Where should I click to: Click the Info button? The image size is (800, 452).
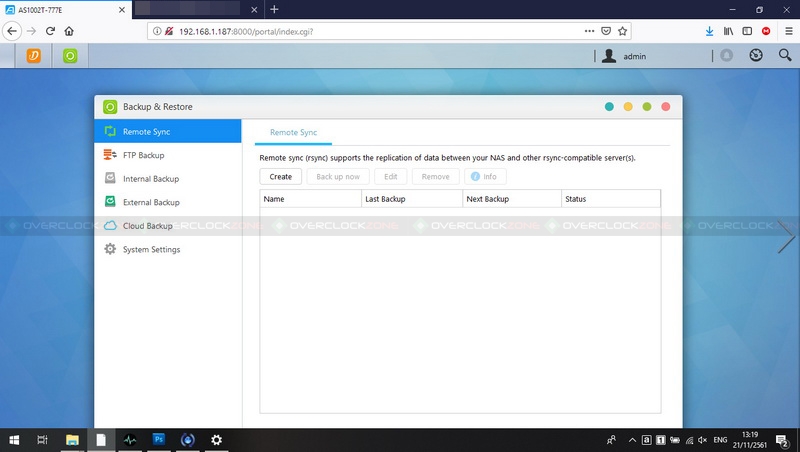[485, 177]
